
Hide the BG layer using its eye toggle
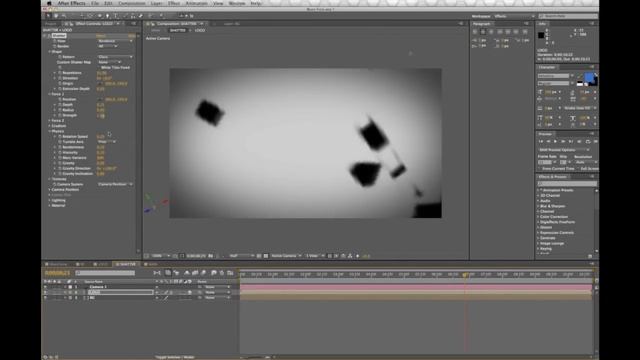(45, 298)
